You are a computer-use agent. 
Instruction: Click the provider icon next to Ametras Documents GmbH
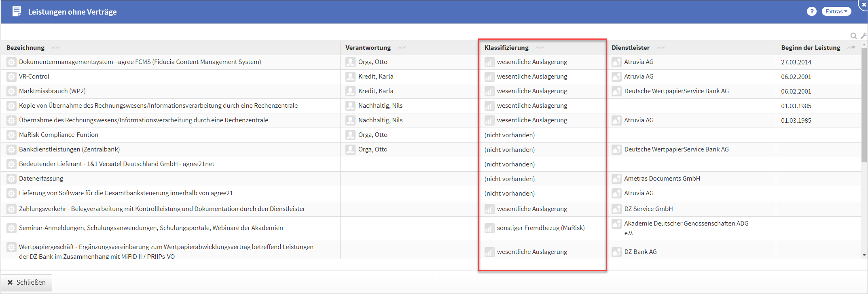(x=616, y=179)
